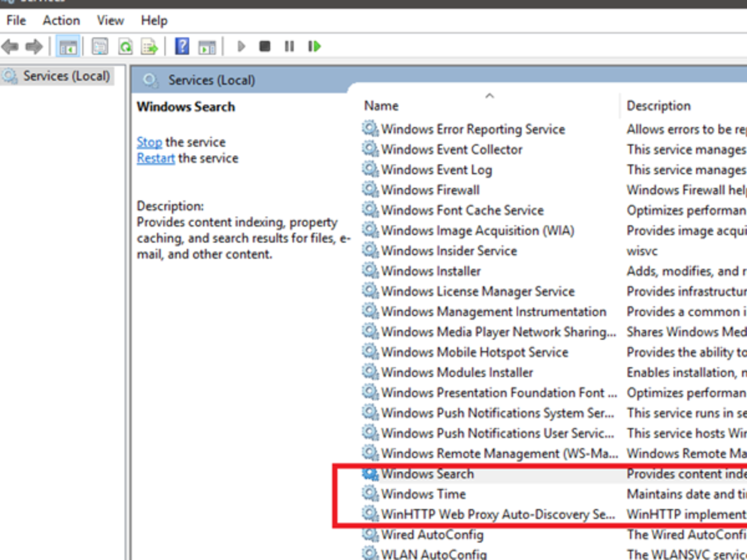This screenshot has width=747, height=560.
Task: Click gear icon of Windows Error Reporting Service
Action: pos(370,129)
